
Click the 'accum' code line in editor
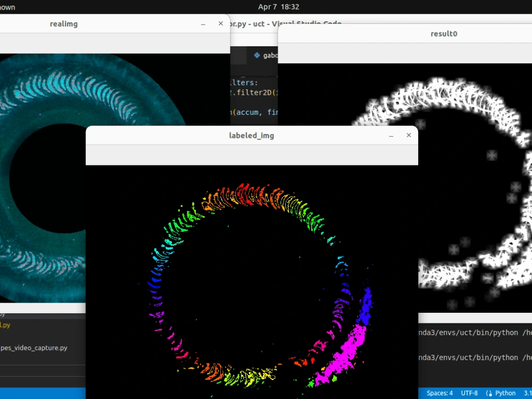254,112
